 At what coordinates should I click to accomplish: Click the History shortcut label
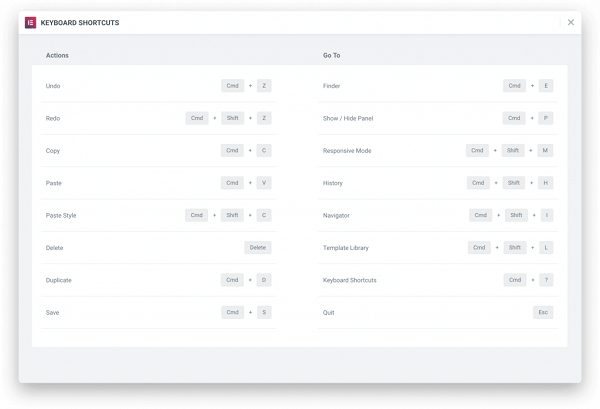333,183
